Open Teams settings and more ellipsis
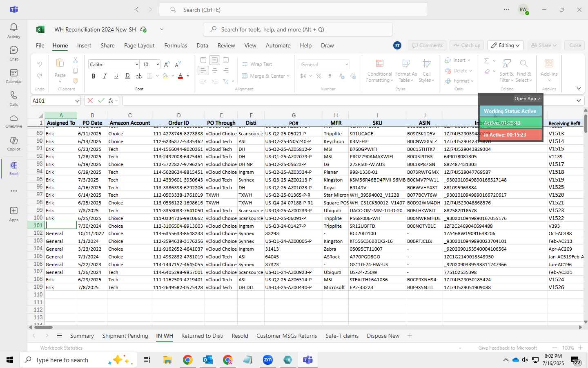This screenshot has width=588, height=368. tap(507, 9)
